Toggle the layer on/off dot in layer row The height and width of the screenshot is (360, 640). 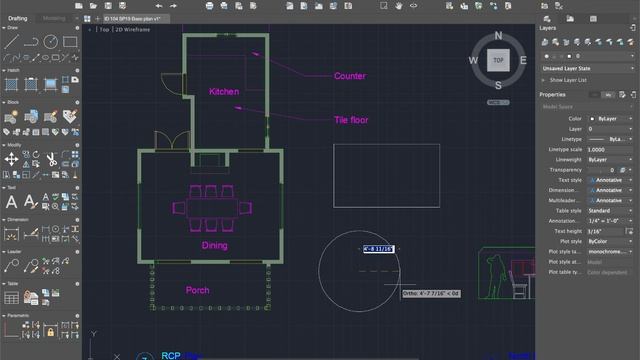pos(547,56)
